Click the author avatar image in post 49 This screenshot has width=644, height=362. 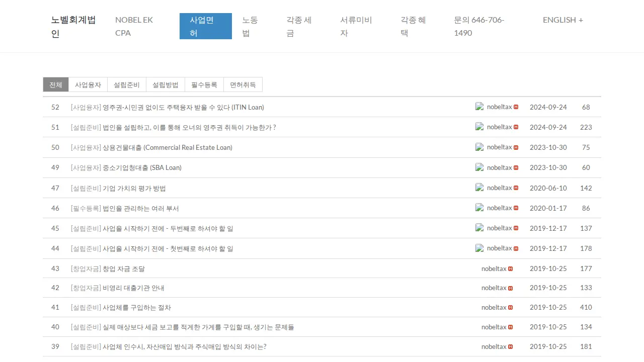coord(479,167)
